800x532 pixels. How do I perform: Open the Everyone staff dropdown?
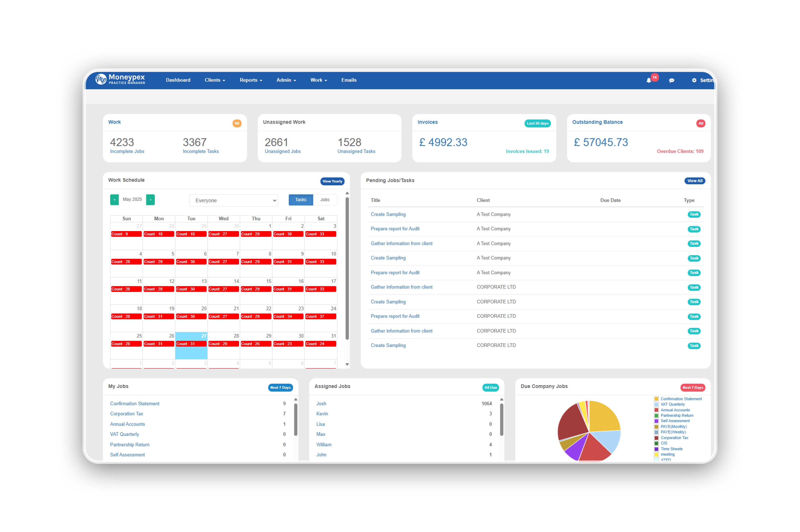pos(233,200)
